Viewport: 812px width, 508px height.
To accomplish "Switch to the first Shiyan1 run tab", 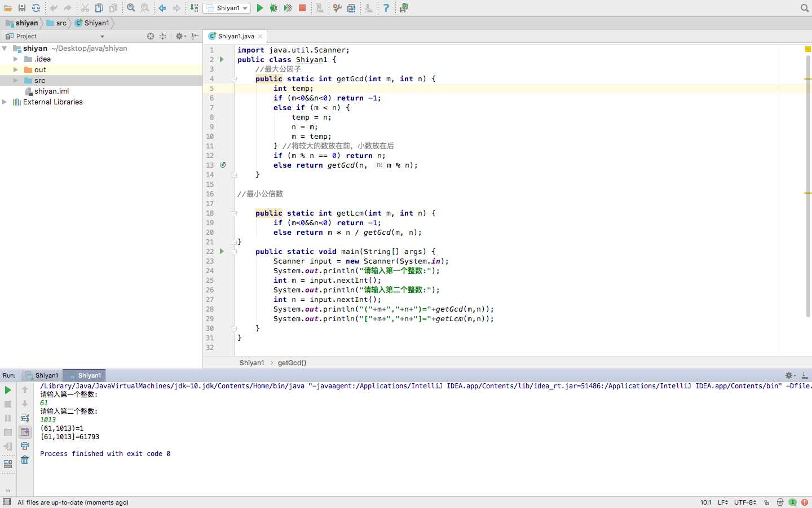I will [x=41, y=375].
